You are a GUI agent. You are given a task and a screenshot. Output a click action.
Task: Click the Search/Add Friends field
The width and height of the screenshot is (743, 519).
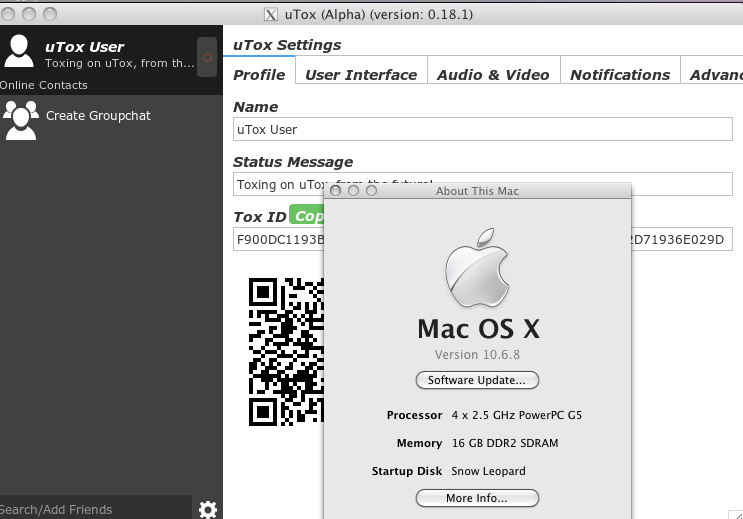[95, 509]
